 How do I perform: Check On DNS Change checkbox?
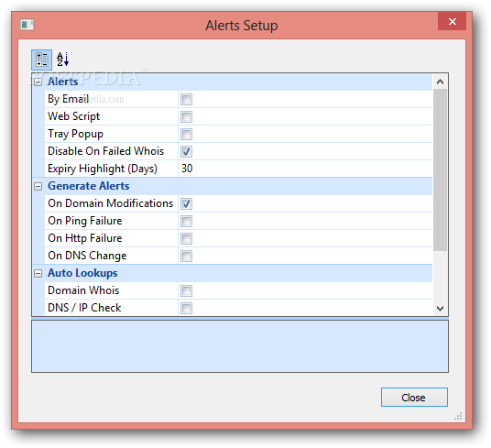pos(186,257)
